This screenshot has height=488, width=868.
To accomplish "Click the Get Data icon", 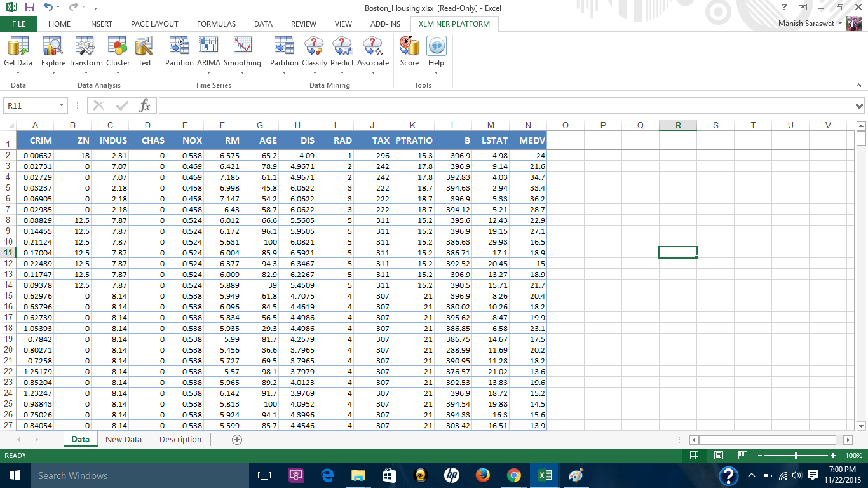I will 18,47.
